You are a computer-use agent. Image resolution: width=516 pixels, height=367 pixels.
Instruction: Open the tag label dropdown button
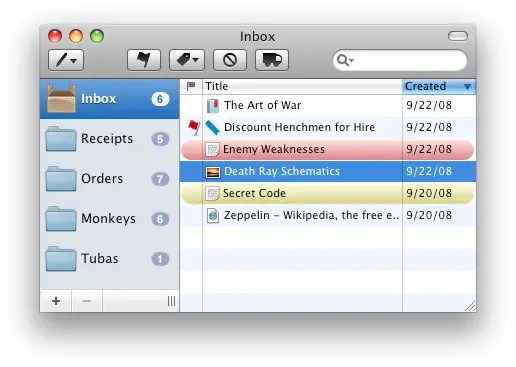pos(187,60)
